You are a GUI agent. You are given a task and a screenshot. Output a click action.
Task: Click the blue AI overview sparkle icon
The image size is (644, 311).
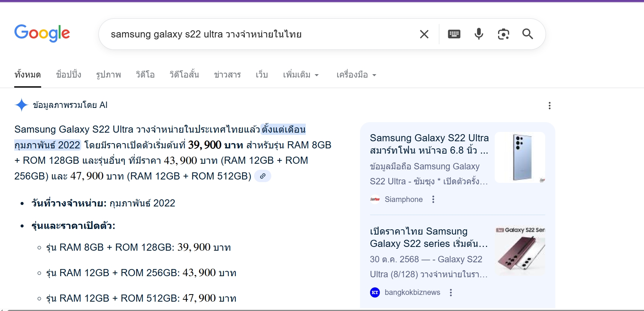(21, 105)
